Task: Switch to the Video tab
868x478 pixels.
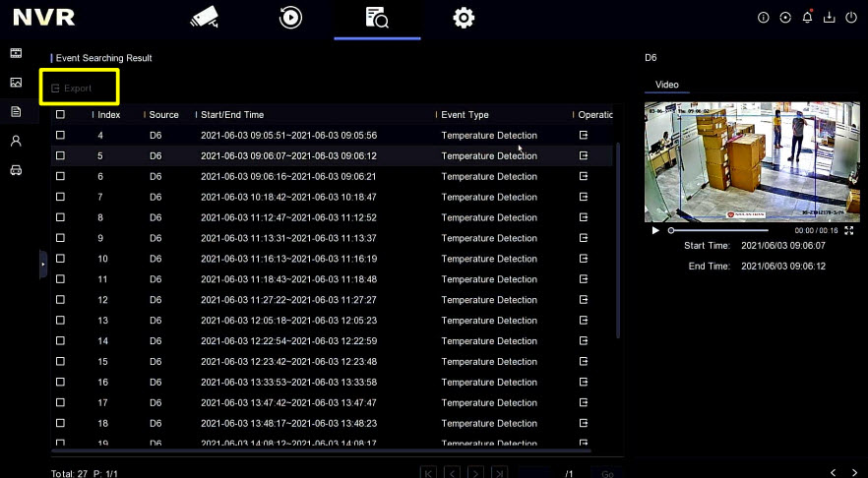Action: (666, 85)
